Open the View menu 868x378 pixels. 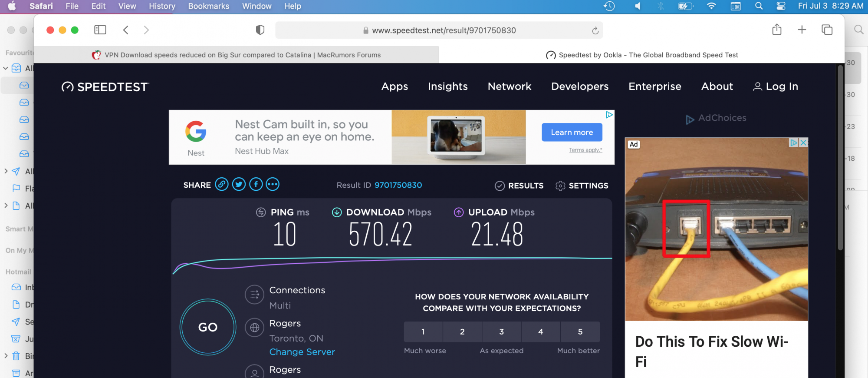click(x=127, y=6)
